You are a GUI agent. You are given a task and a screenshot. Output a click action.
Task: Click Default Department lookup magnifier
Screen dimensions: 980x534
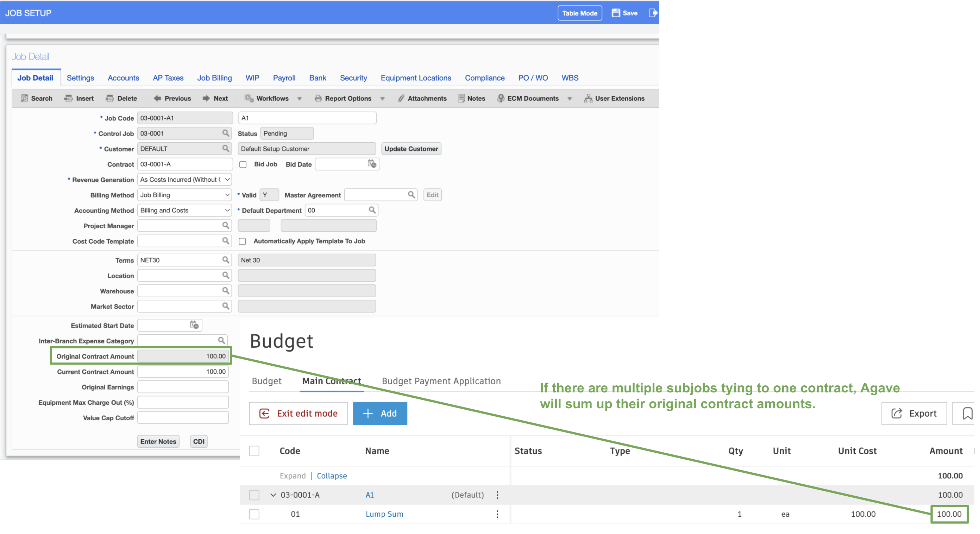[x=372, y=210]
